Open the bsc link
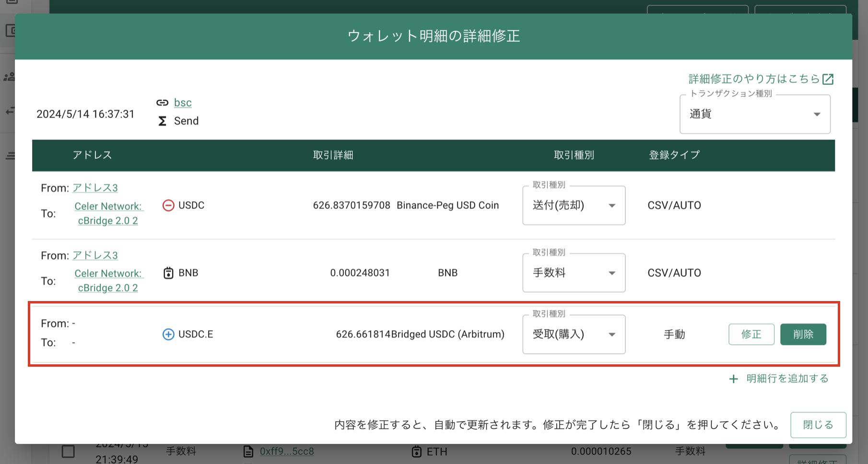 183,103
